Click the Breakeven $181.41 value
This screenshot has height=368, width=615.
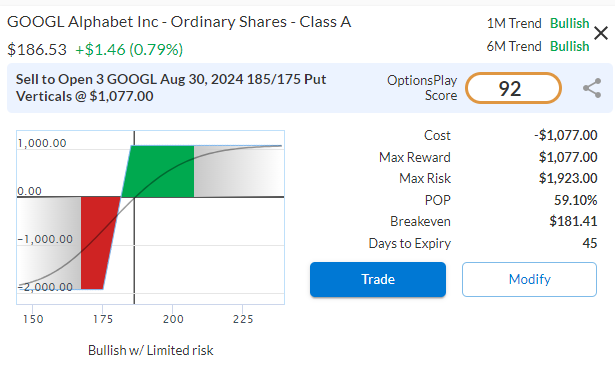click(x=573, y=221)
